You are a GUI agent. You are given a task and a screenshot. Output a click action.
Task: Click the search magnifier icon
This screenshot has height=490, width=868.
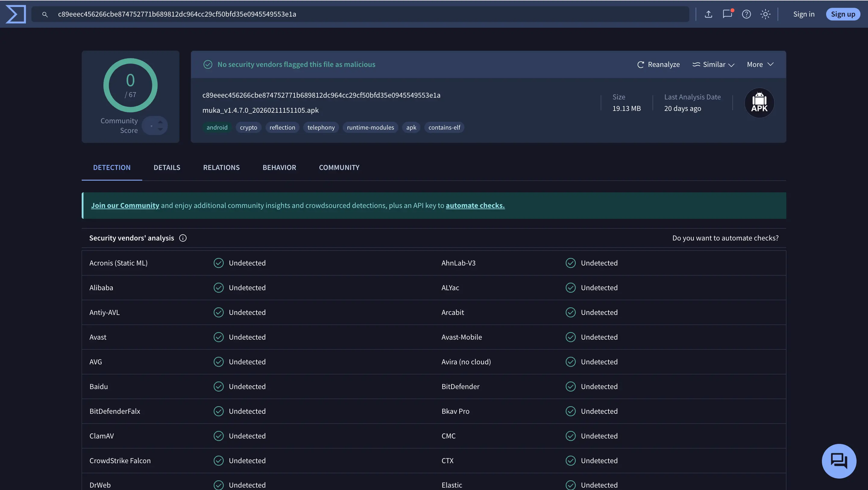pos(45,14)
